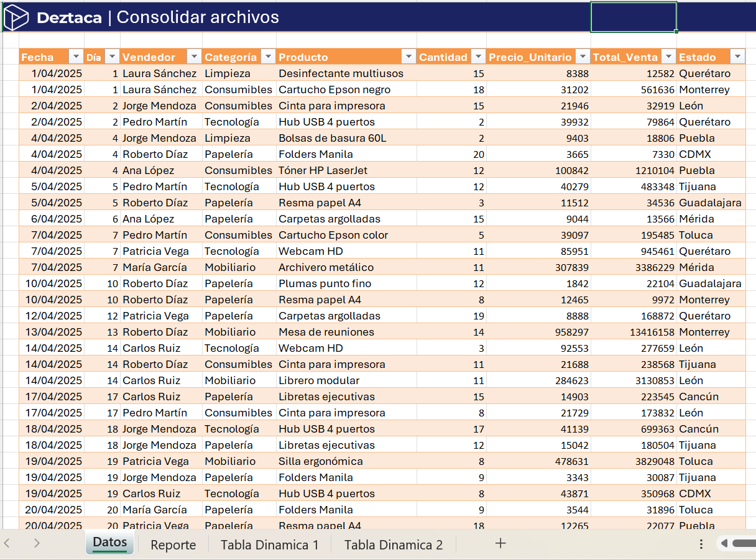Select cell Mesa de reuniones
The width and height of the screenshot is (756, 560).
[x=346, y=332]
